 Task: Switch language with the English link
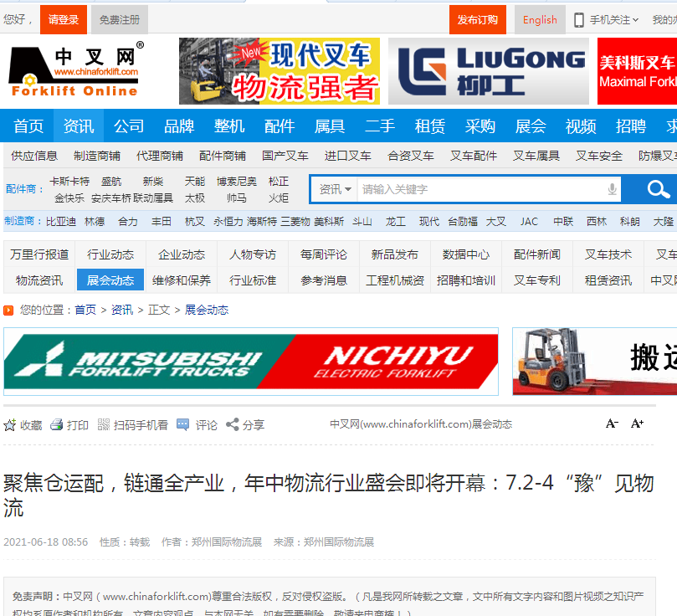click(x=540, y=19)
